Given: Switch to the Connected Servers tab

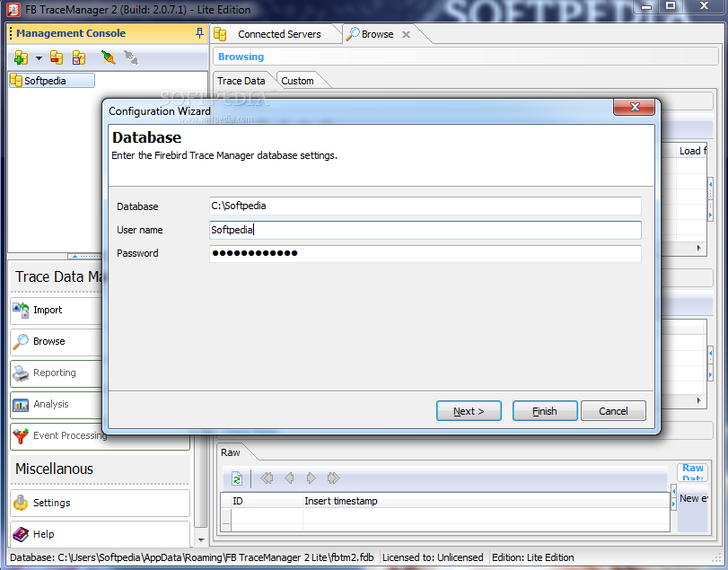Looking at the screenshot, I should click(279, 34).
